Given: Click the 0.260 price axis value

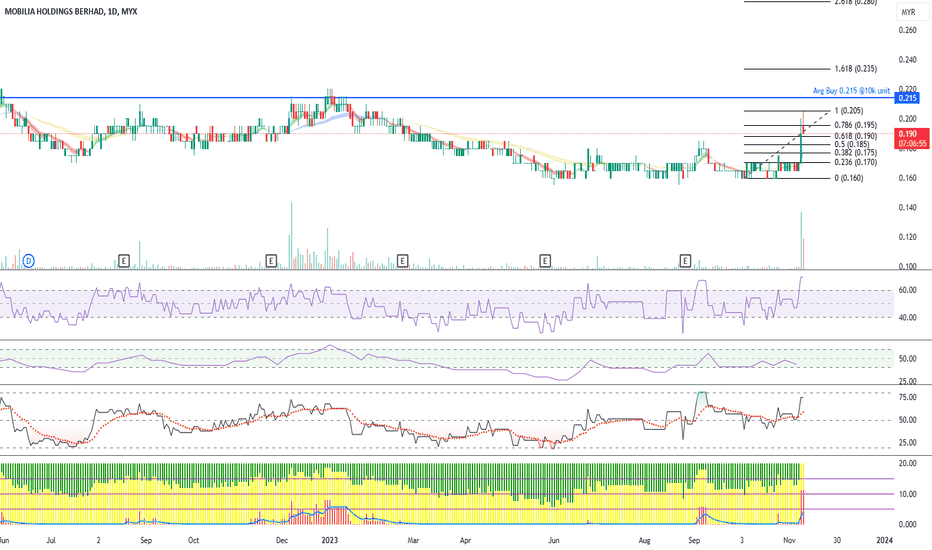Looking at the screenshot, I should 907,30.
